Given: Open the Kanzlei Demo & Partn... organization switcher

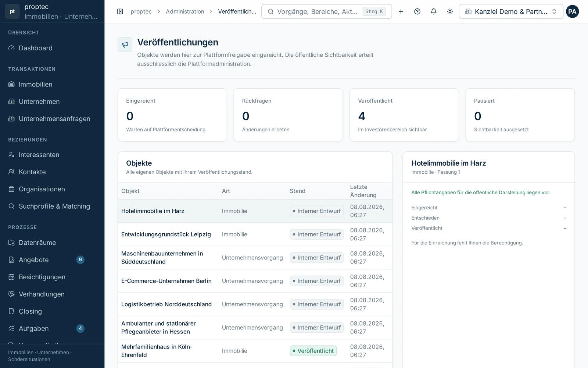Looking at the screenshot, I should pos(511,11).
